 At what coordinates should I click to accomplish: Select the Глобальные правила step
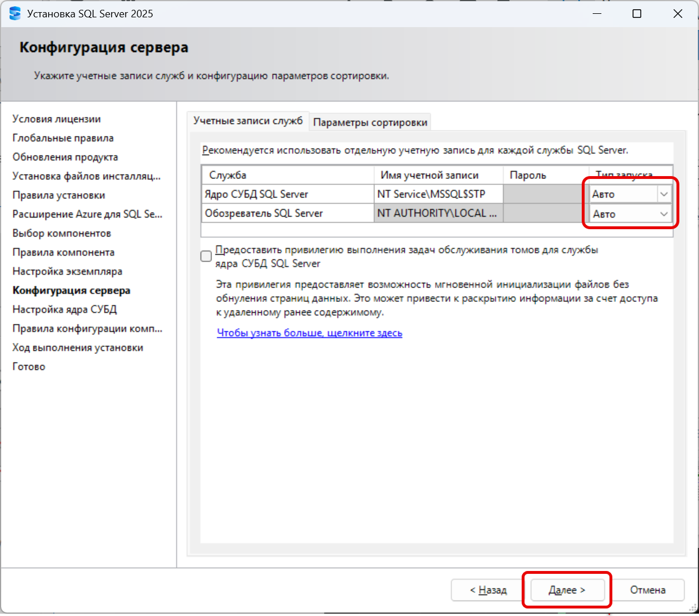coord(63,138)
